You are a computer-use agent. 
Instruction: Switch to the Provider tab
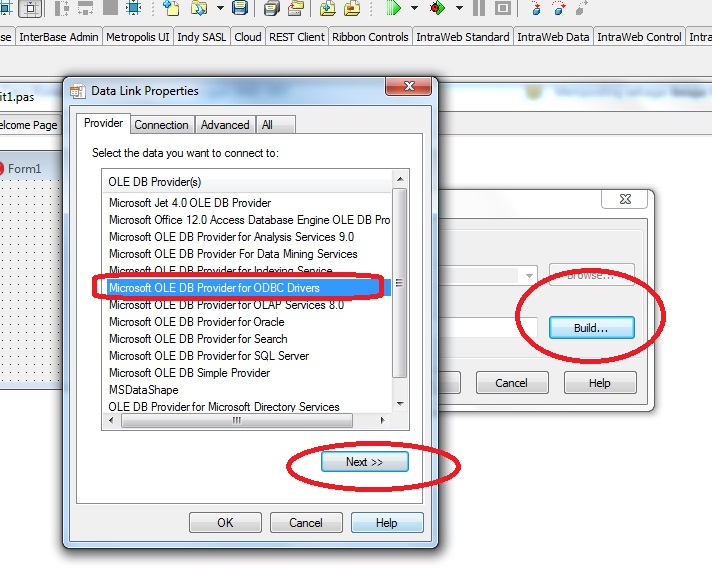pos(104,123)
